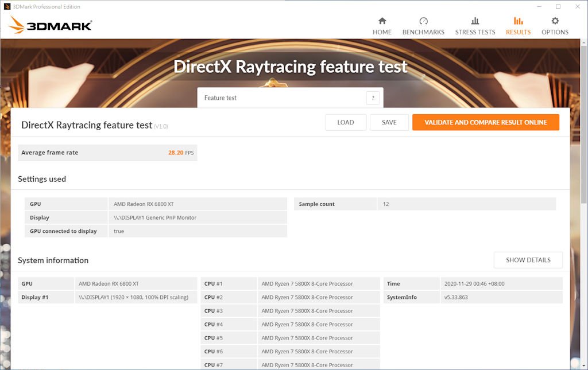This screenshot has height=370, width=588.
Task: Click the CPU #2 row label
Action: click(x=214, y=297)
